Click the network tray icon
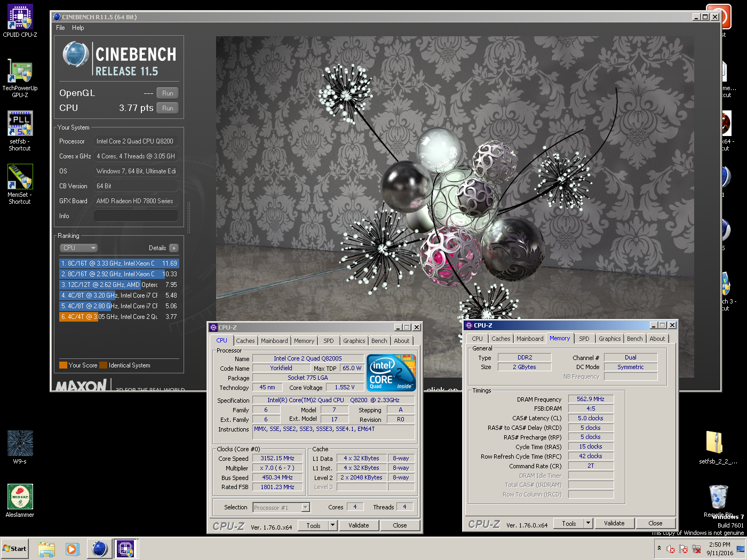 pyautogui.click(x=696, y=549)
